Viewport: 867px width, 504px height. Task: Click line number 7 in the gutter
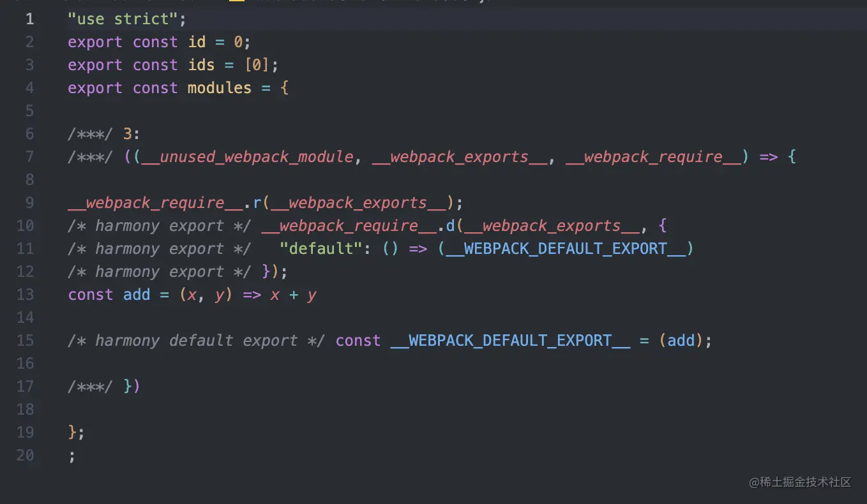(29, 157)
